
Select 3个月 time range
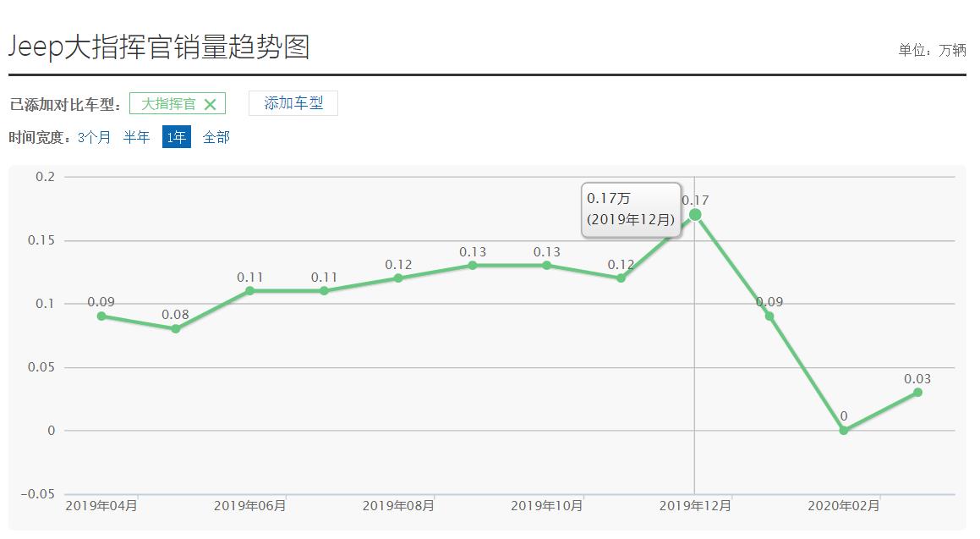click(96, 136)
